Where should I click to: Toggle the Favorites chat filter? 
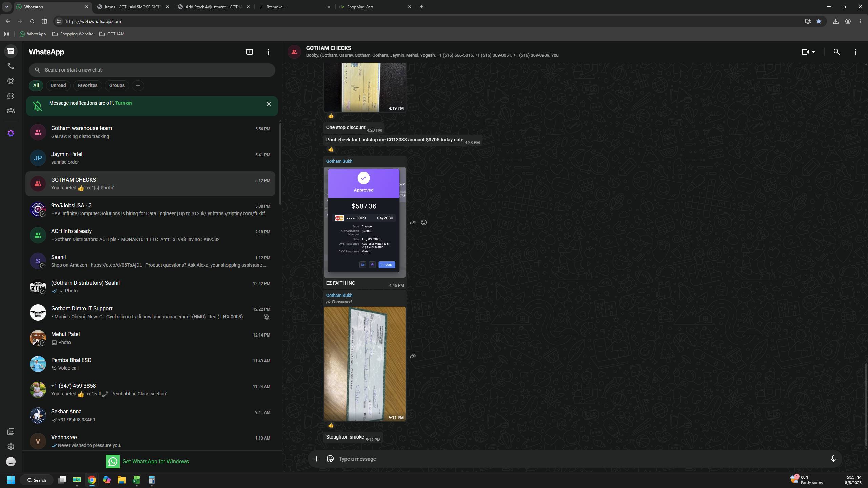tap(87, 85)
